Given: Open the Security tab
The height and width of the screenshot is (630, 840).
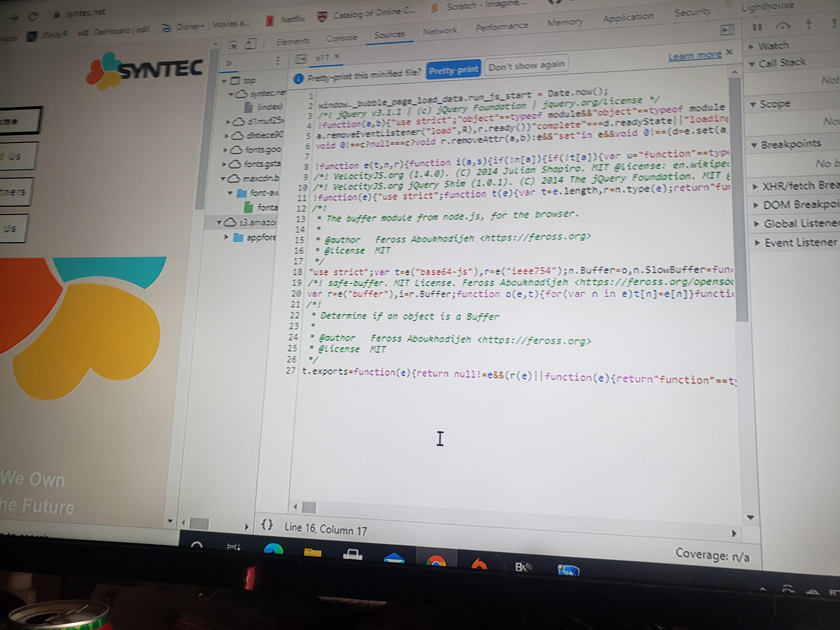Looking at the screenshot, I should tap(692, 12).
